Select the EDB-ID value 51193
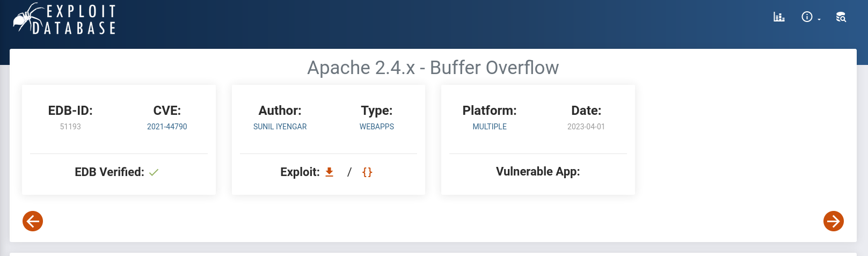Viewport: 868px width, 256px height. [x=70, y=127]
